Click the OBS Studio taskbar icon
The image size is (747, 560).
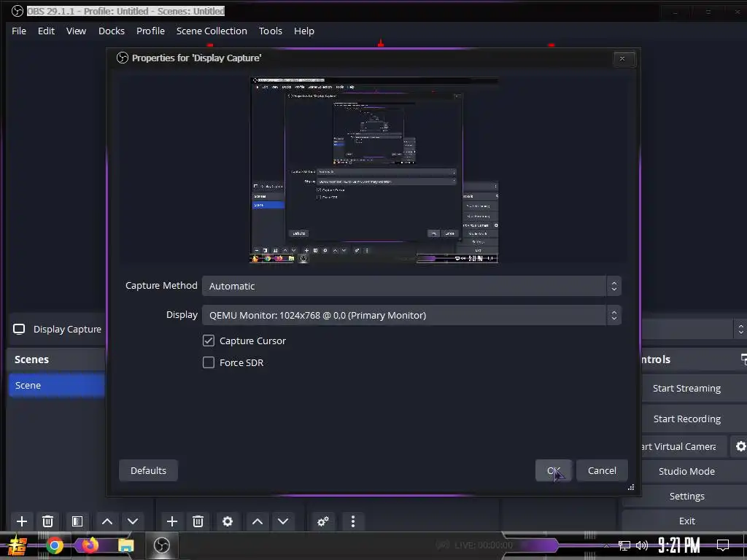pos(161,545)
